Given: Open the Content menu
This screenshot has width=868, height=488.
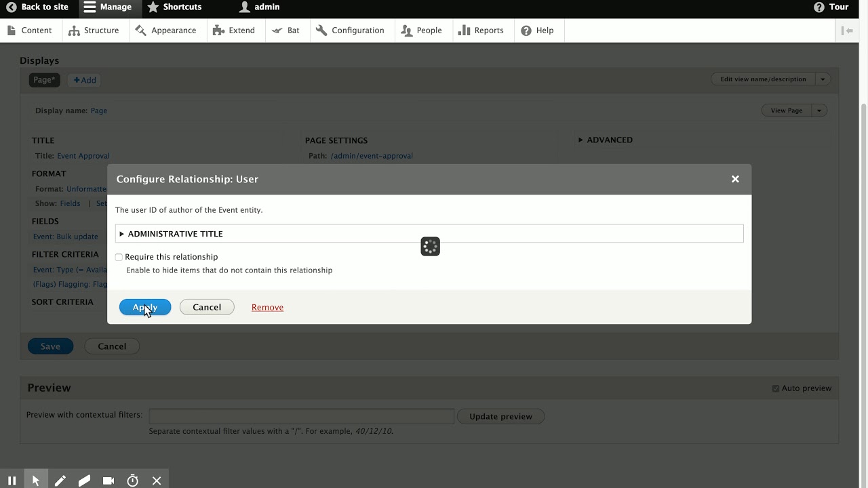Looking at the screenshot, I should coord(29,30).
